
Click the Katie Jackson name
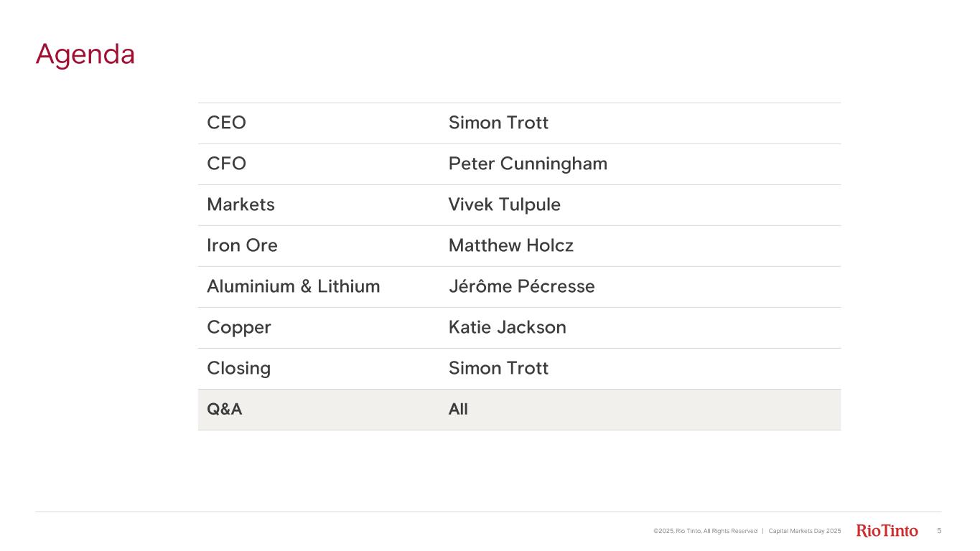point(507,327)
